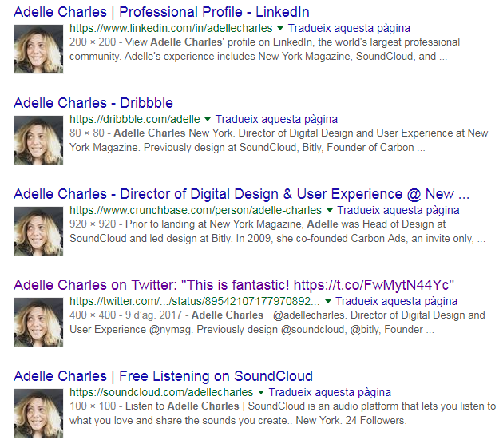Open the Adelle Charles - Dribbble result title

point(93,103)
